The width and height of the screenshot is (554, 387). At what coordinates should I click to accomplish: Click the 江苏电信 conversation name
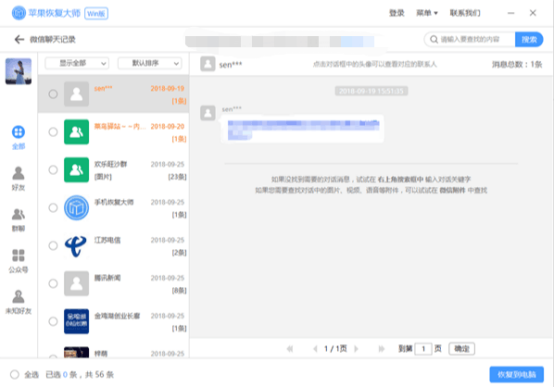(x=107, y=240)
